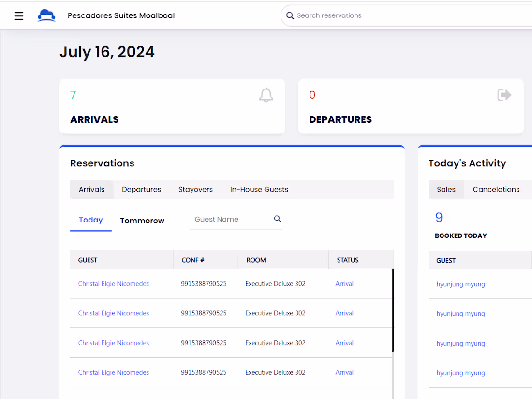Click the magnifier in the Search reservations bar
The height and width of the screenshot is (399, 532).
click(x=290, y=15)
